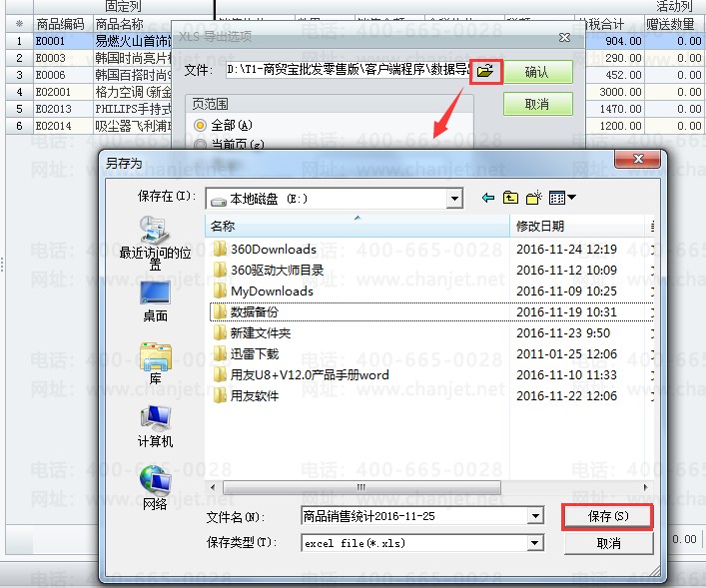706x588 pixels.
Task: Click 取消 in the Save As dialog
Action: 609,543
